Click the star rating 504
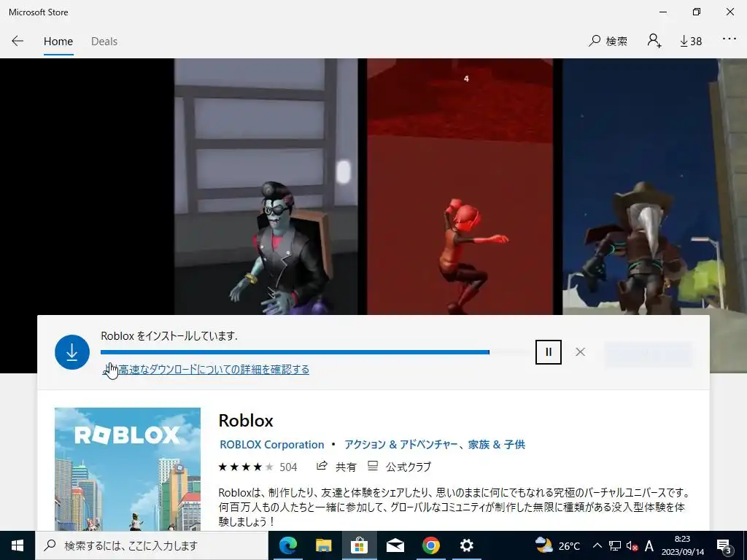The image size is (747, 560). [x=258, y=467]
